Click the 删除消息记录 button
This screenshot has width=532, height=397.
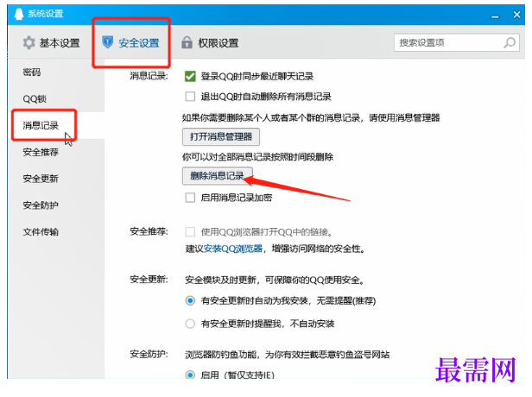coord(217,176)
